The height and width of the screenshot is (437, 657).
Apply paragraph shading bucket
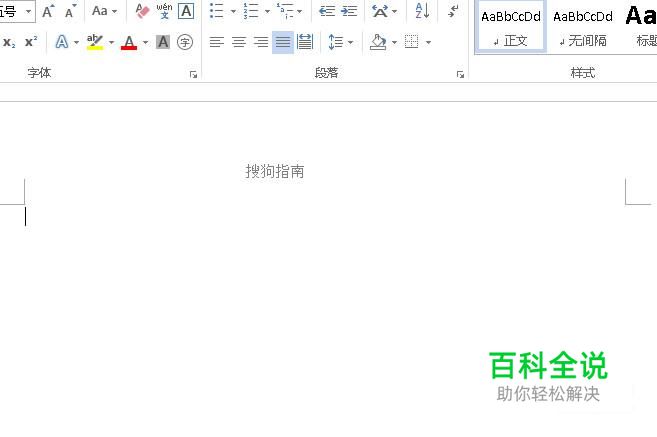[x=378, y=42]
